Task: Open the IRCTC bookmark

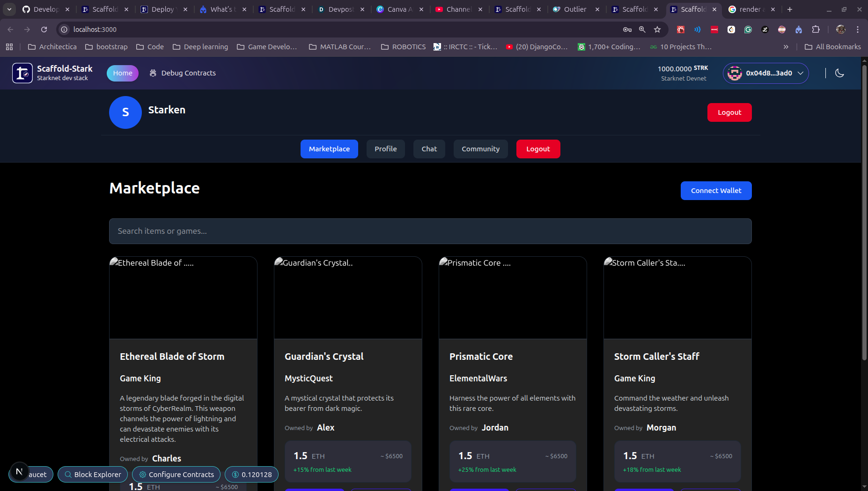Action: coord(465,47)
